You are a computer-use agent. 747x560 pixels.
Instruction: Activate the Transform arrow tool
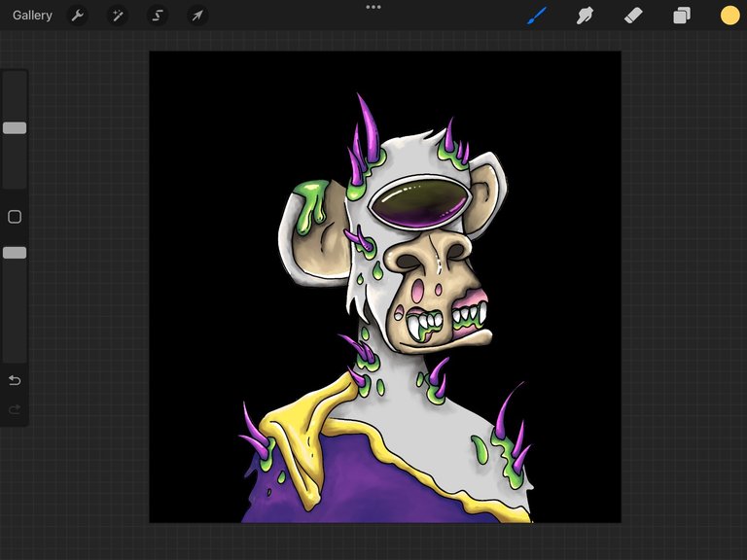tap(197, 16)
